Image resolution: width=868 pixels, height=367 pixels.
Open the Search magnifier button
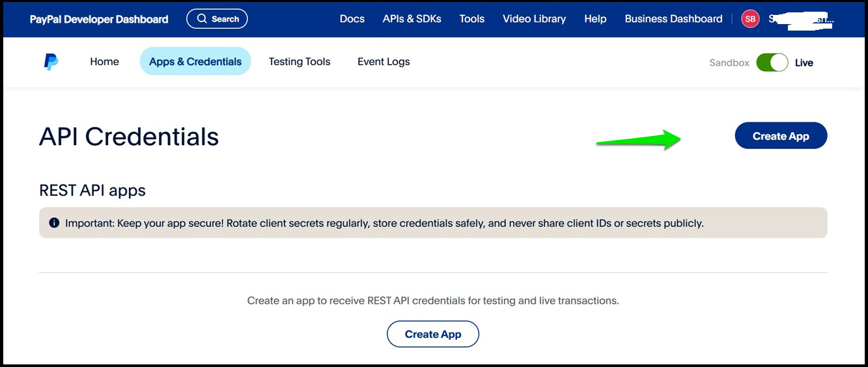pyautogui.click(x=217, y=19)
